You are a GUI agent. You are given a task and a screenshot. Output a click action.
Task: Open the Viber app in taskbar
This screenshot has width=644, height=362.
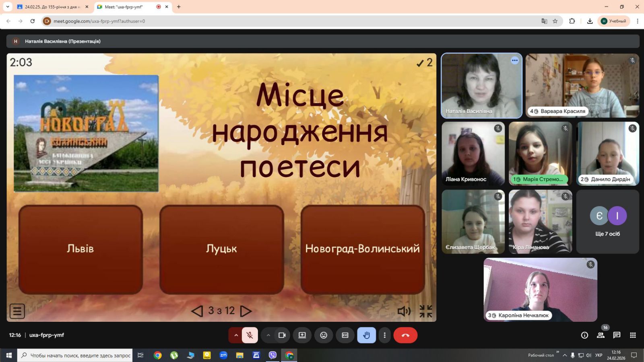coord(272,355)
